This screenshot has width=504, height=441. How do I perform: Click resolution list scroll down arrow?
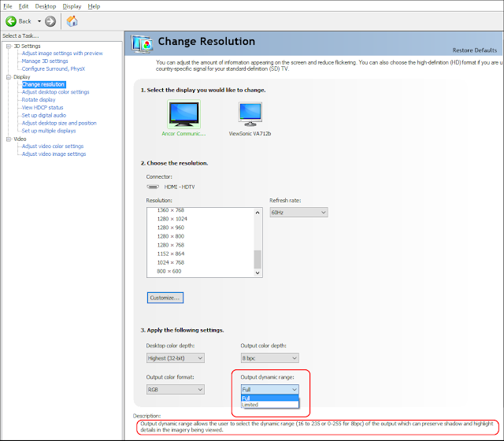[x=258, y=273]
